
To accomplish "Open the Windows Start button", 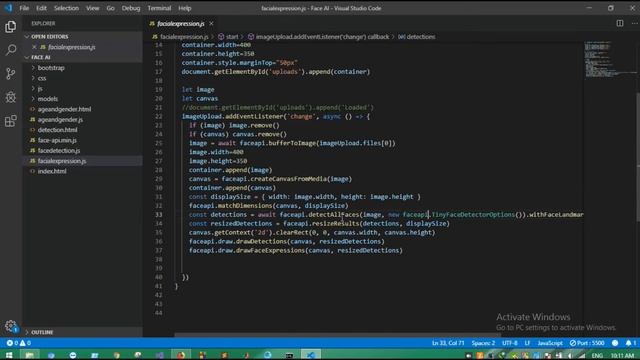I will [9, 355].
